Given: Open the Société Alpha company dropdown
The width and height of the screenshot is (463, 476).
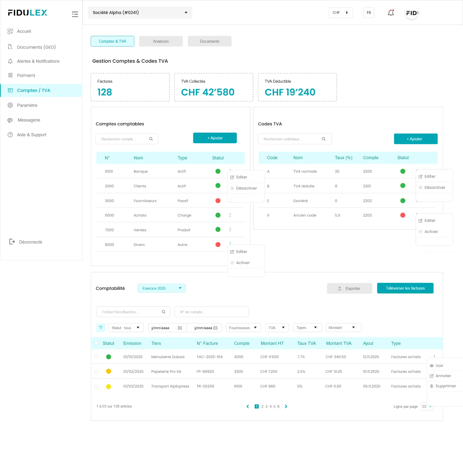Looking at the screenshot, I should (x=140, y=13).
